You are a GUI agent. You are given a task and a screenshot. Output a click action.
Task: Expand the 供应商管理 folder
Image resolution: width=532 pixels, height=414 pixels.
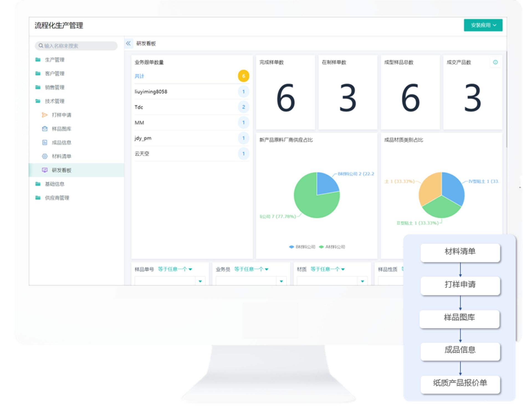point(57,198)
